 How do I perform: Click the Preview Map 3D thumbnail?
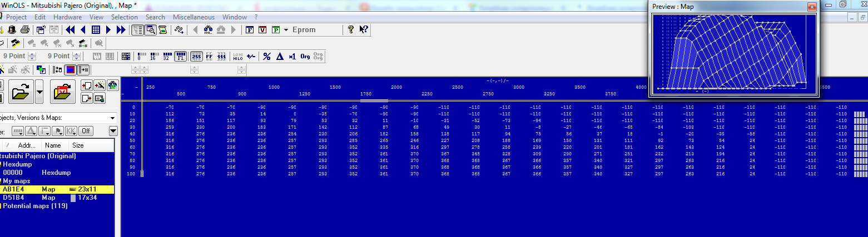point(733,52)
